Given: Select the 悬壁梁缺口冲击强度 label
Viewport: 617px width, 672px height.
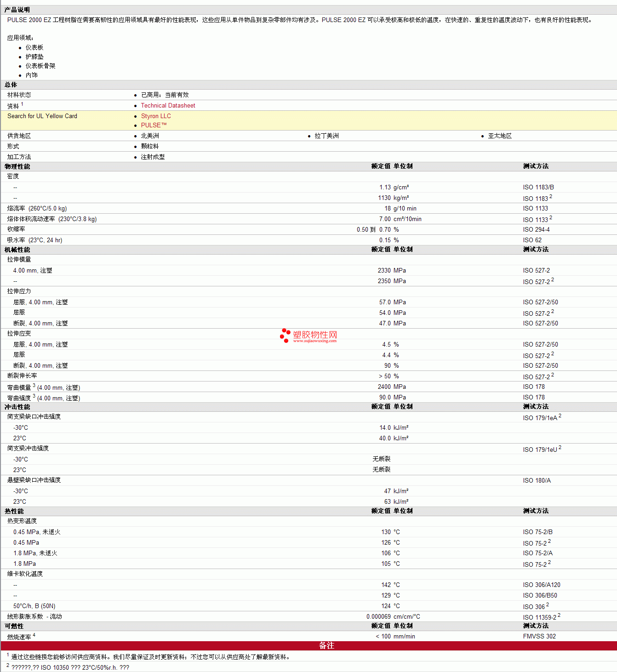Looking at the screenshot, I should 34,480.
